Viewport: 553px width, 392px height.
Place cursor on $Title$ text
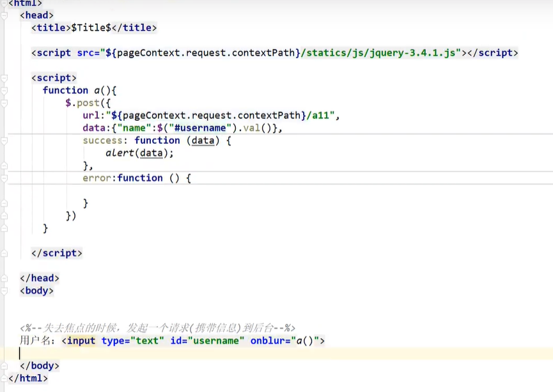[x=91, y=27]
